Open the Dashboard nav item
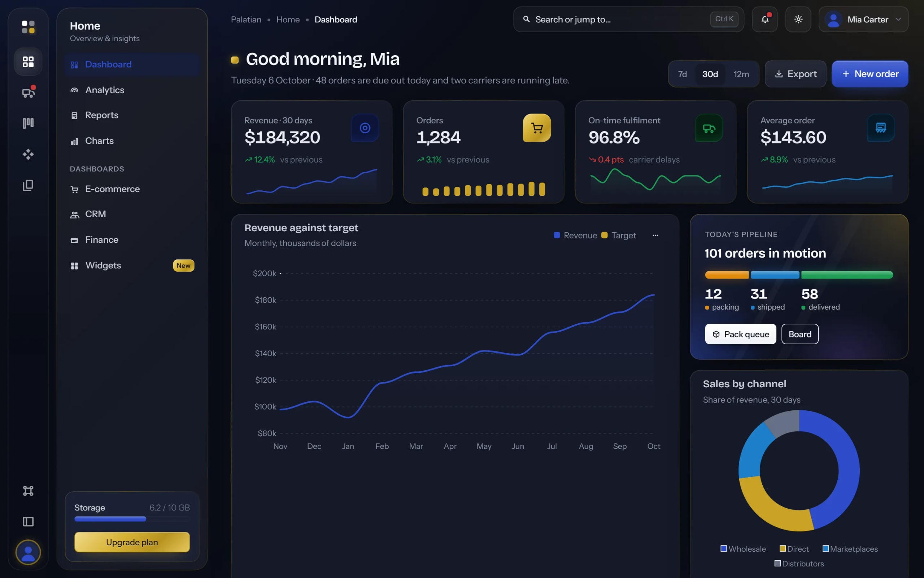 pyautogui.click(x=132, y=65)
